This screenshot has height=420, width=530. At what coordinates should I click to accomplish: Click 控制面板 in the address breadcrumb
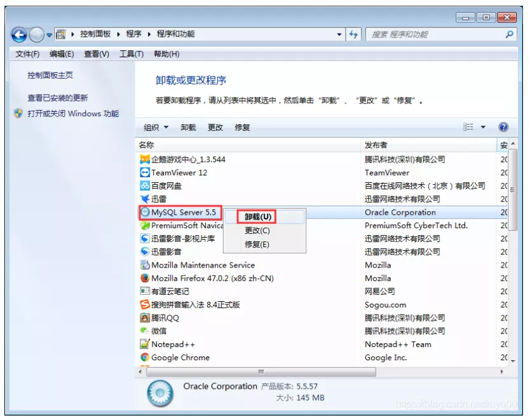(x=95, y=34)
